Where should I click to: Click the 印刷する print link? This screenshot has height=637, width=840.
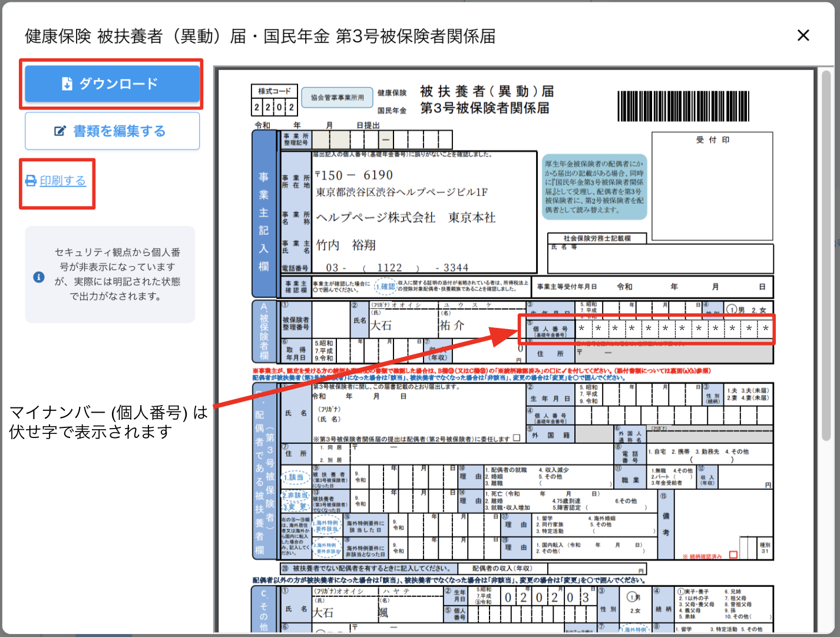pyautogui.click(x=56, y=181)
